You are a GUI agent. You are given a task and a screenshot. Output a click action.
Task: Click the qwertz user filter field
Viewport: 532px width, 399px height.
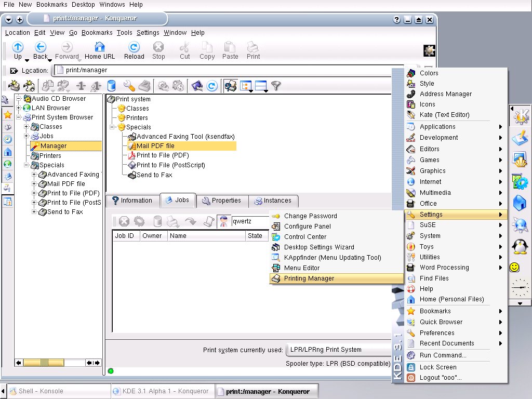click(x=250, y=221)
